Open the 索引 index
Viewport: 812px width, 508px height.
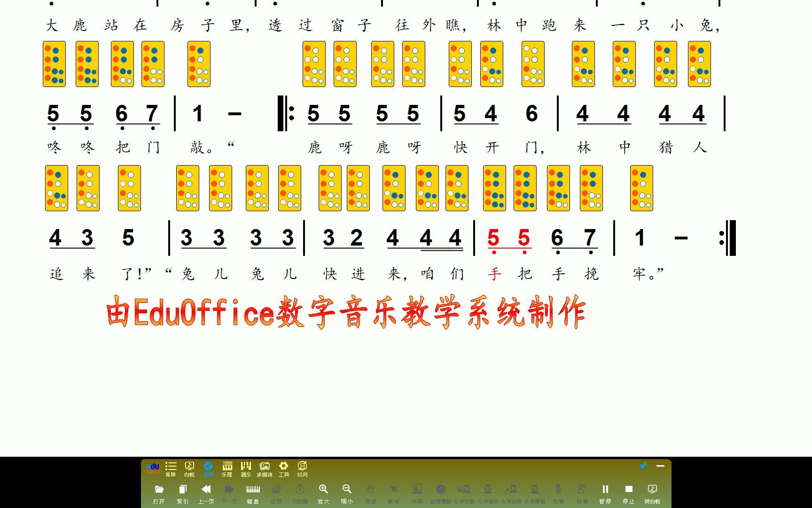click(182, 494)
